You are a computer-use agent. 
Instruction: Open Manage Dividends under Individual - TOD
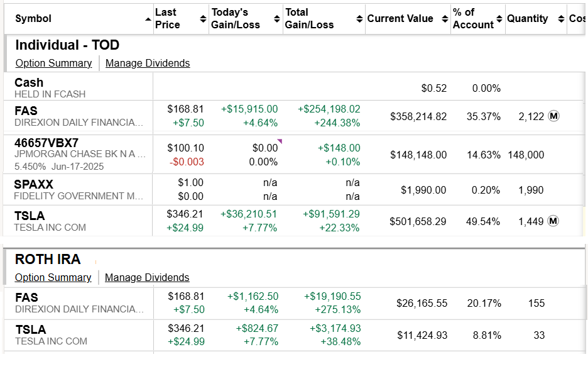pos(148,63)
